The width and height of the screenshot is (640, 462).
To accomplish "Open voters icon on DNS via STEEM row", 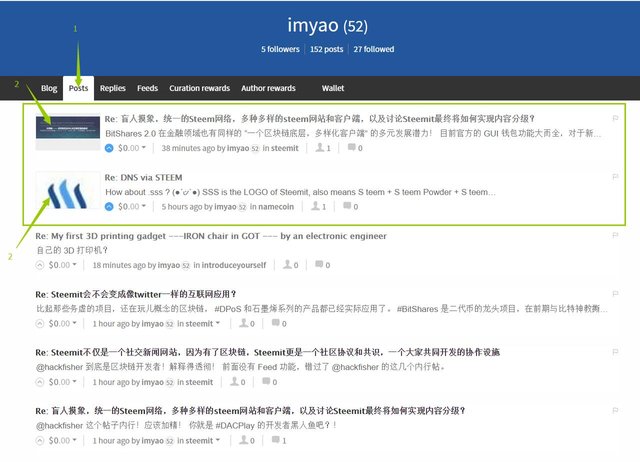I will [318, 207].
